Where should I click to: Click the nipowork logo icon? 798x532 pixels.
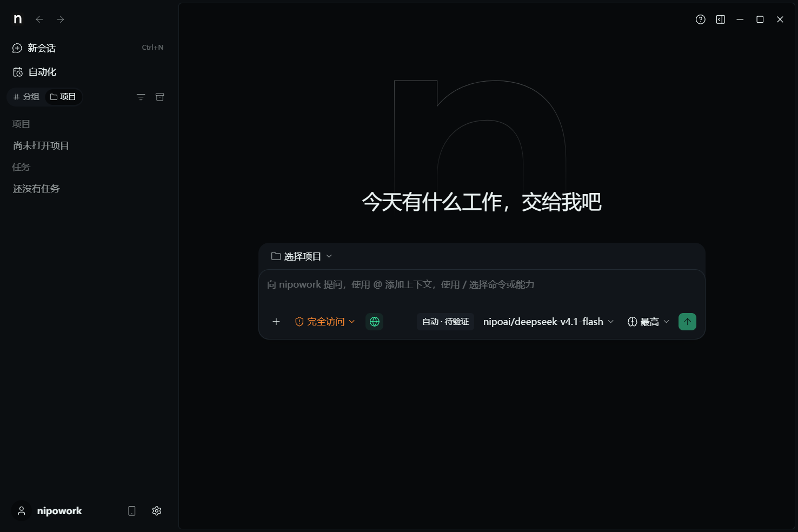[x=18, y=19]
